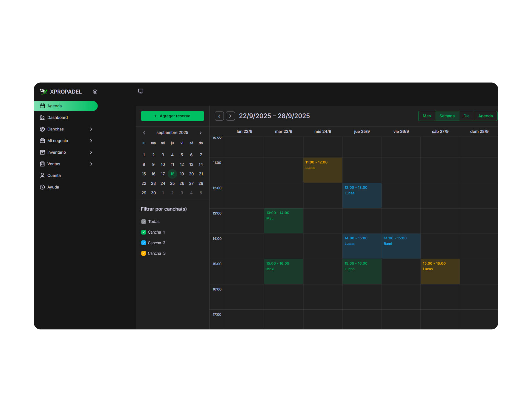
Task: Expand the Canchas submenu chevron
Action: pyautogui.click(x=91, y=129)
